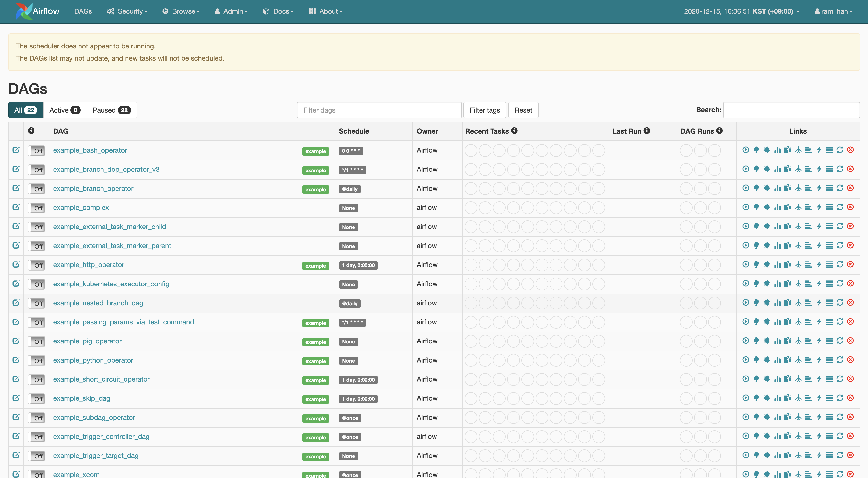Screen dimensions: 868x478
Task: Open example_trigger_target_dag link
Action: pos(96,455)
